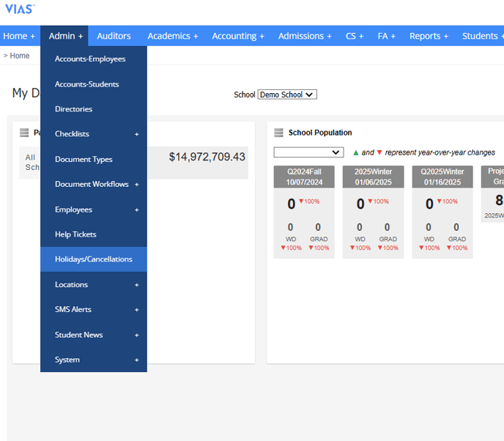Click the WD count in Q2025Winter card
The width and height of the screenshot is (504, 441).
(429, 227)
